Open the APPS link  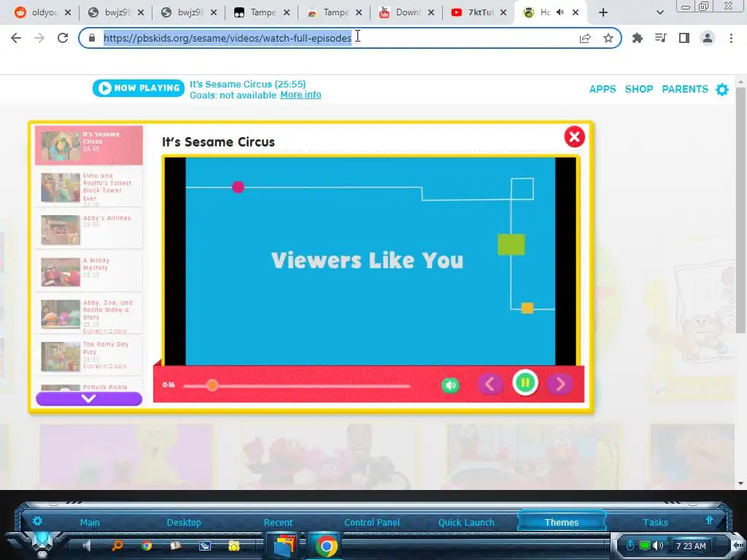point(602,89)
